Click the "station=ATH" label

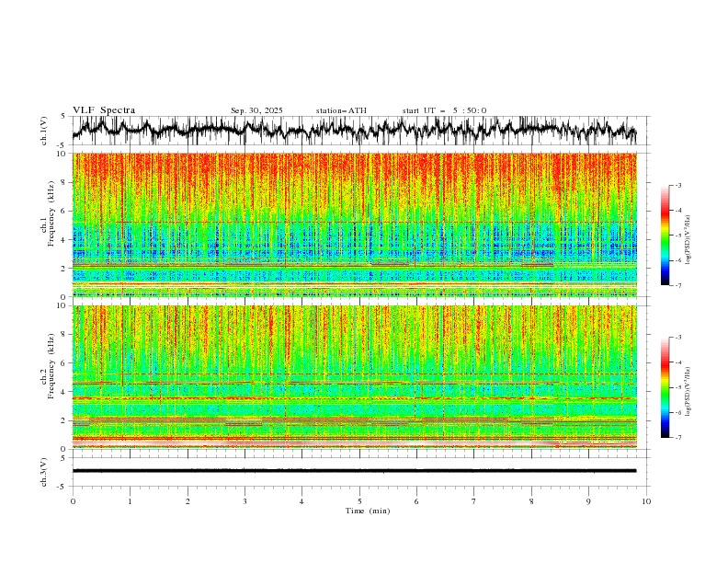coord(341,110)
